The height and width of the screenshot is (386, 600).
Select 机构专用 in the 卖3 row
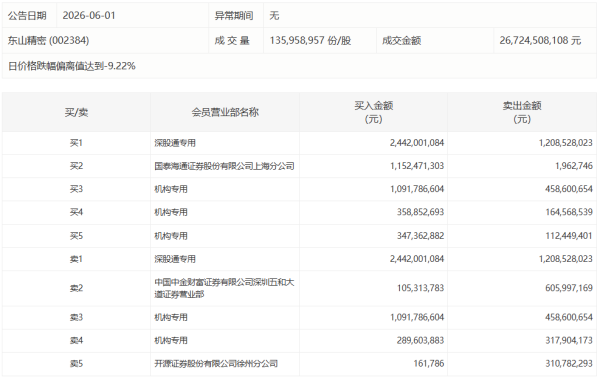(x=171, y=318)
